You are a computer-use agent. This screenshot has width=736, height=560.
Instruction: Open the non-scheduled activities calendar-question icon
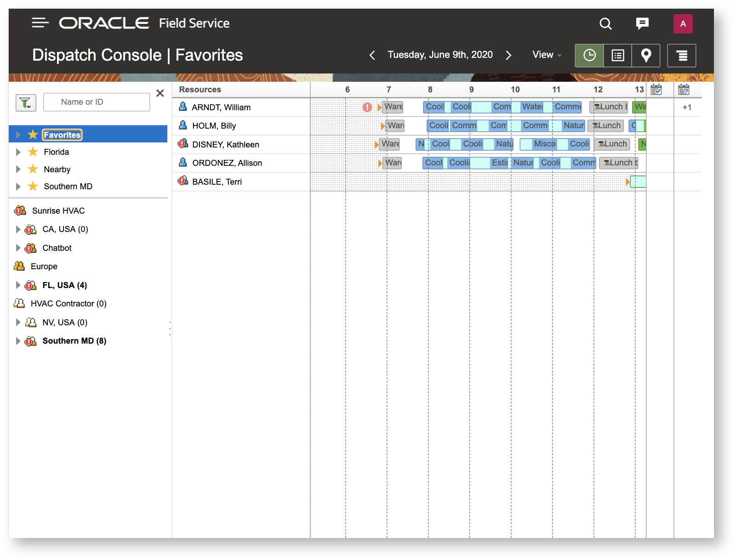coord(684,90)
